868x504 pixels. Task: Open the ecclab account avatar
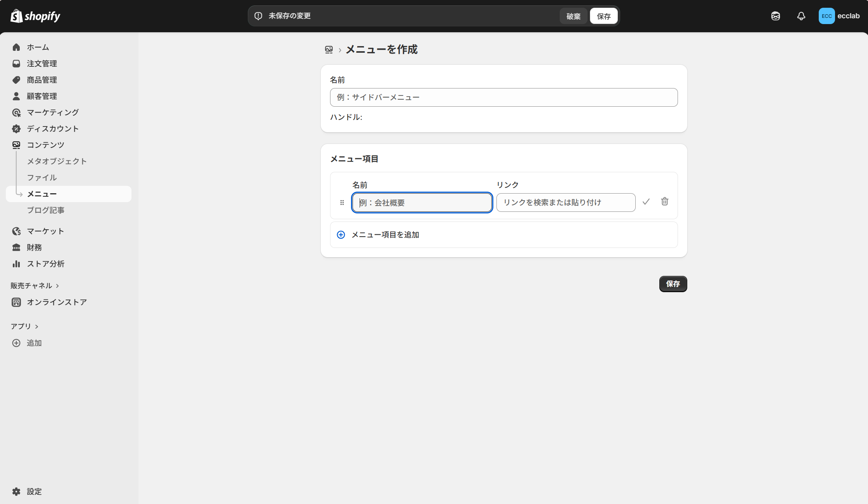coord(827,16)
